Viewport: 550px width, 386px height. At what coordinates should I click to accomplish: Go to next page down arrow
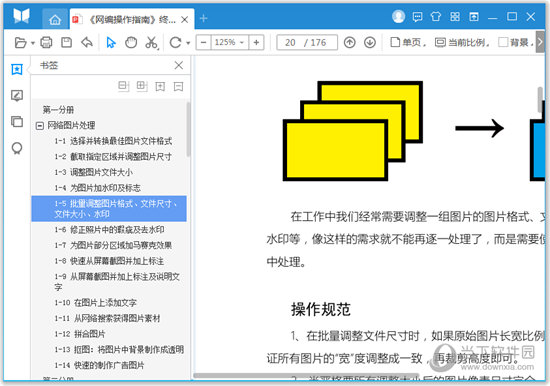(x=370, y=42)
